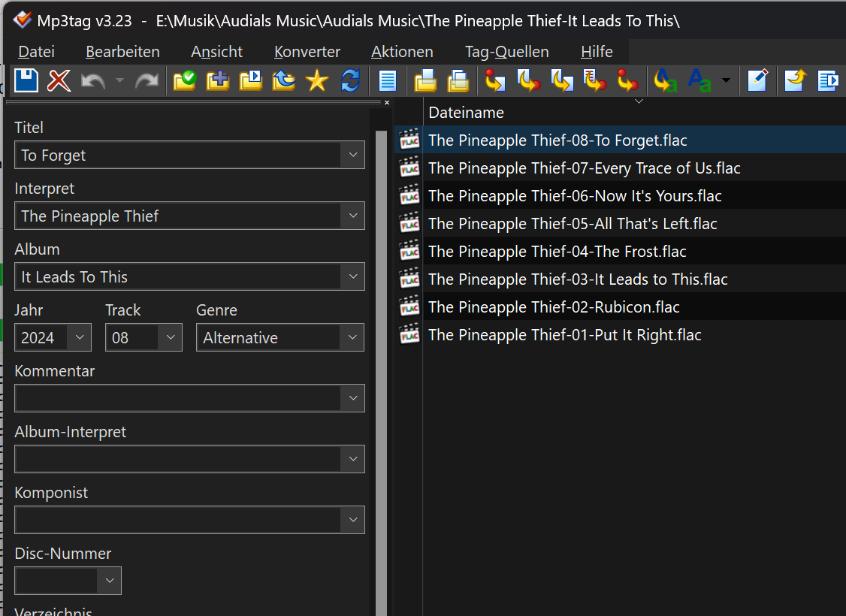The height and width of the screenshot is (616, 846).
Task: Expand the Komponist dropdown arrow
Action: pyautogui.click(x=353, y=521)
